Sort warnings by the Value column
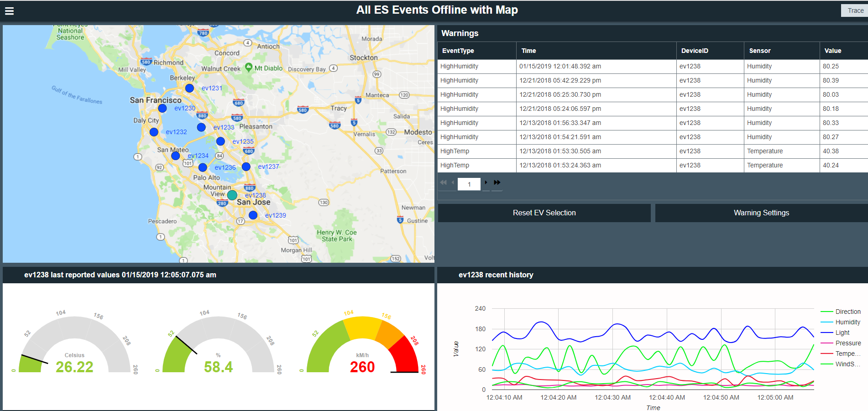 coord(832,51)
